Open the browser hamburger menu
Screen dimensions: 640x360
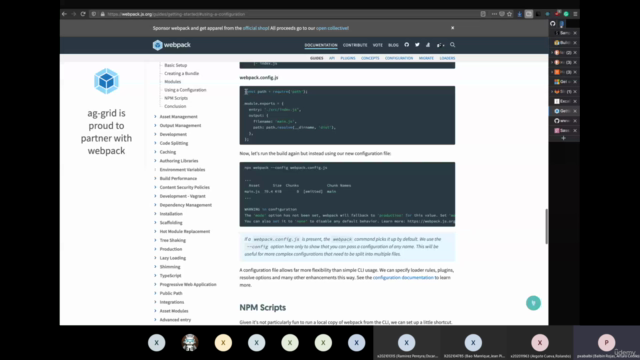tap(575, 14)
